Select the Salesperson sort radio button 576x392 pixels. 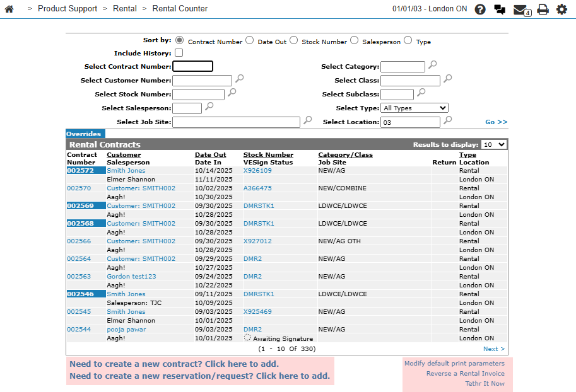pyautogui.click(x=354, y=40)
